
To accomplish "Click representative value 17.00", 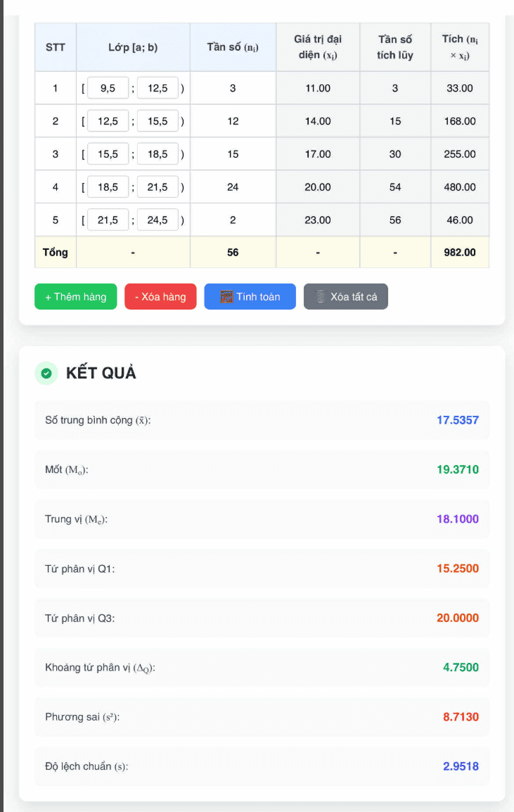I will click(318, 154).
